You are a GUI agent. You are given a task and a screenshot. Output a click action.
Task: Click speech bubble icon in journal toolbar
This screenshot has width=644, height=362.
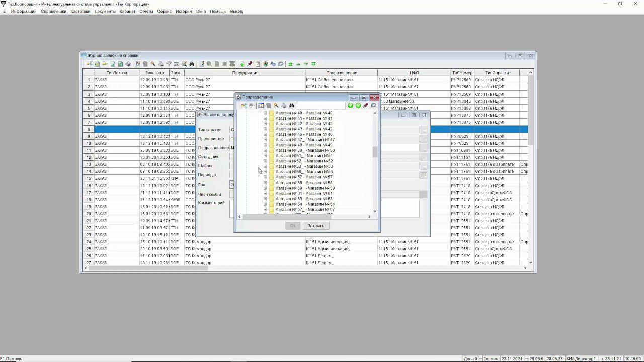[281, 64]
